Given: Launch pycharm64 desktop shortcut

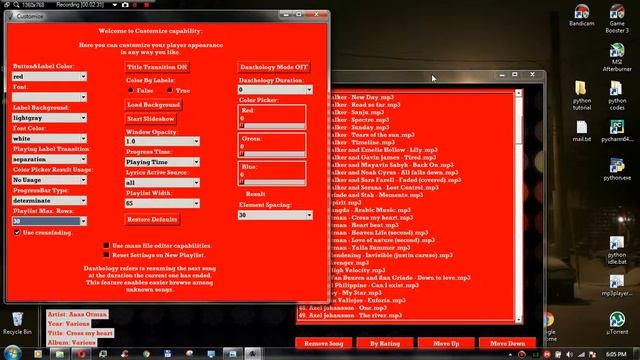Looking at the screenshot, I should (x=617, y=131).
